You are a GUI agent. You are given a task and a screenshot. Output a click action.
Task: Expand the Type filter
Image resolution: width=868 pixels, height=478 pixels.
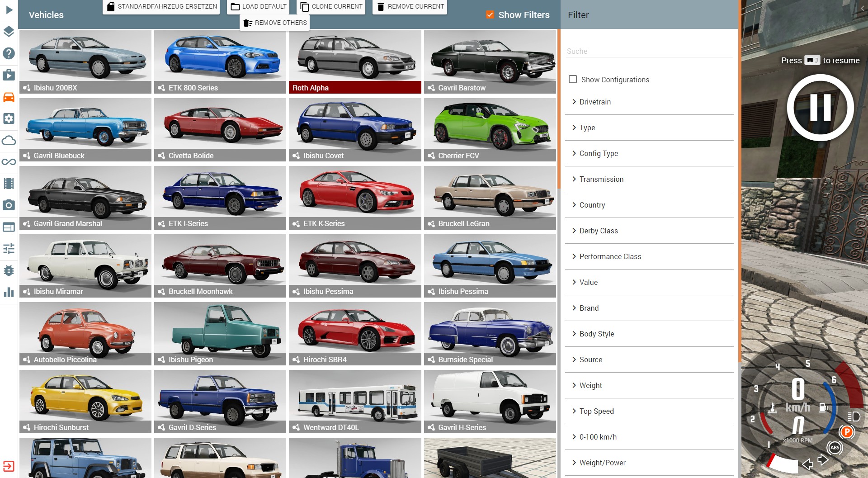coord(649,128)
